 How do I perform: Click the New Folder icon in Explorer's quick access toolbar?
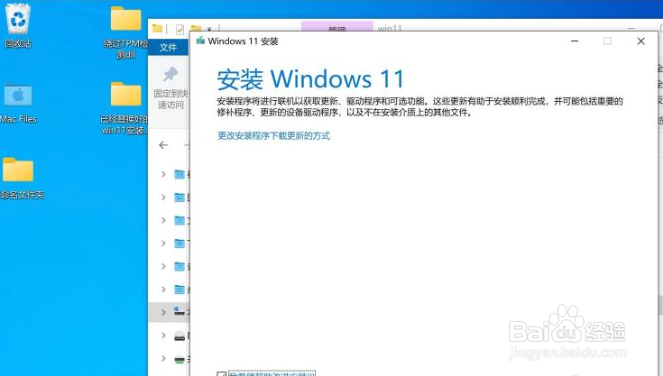[x=196, y=28]
